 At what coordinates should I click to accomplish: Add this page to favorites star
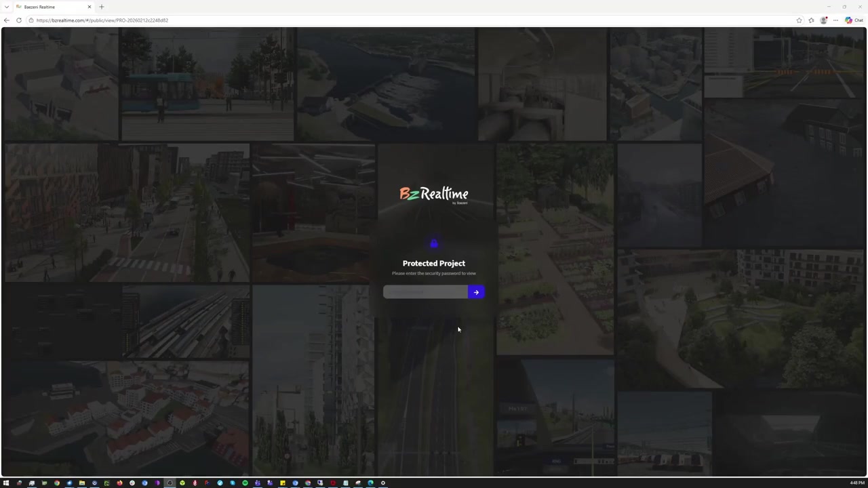(799, 20)
